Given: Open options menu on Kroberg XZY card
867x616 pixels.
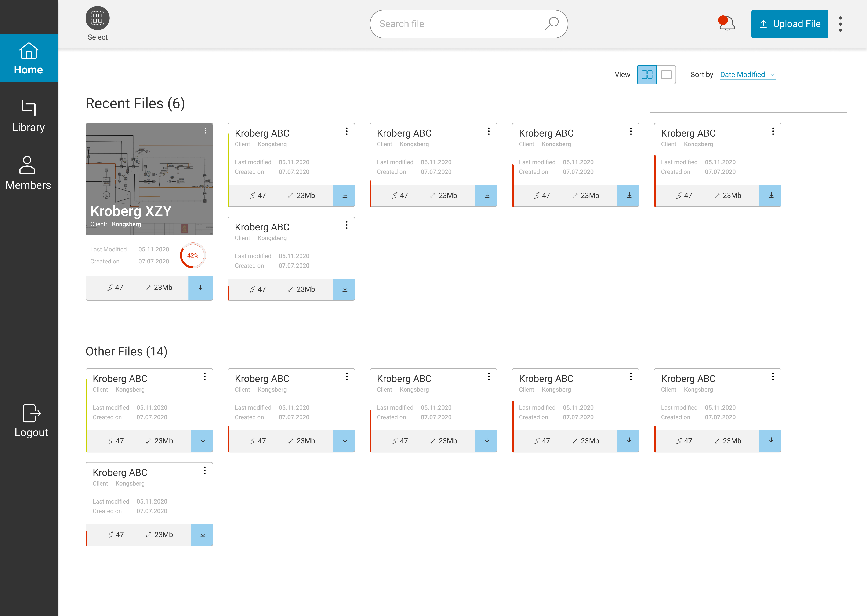Looking at the screenshot, I should [x=205, y=131].
